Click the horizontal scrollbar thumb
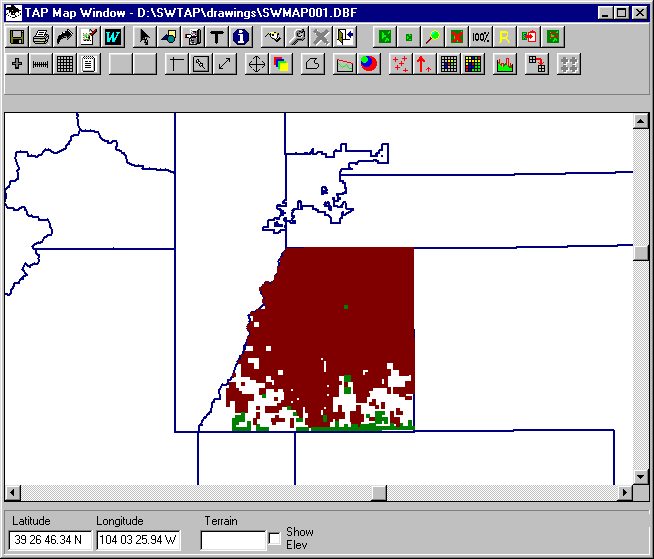 (x=379, y=493)
